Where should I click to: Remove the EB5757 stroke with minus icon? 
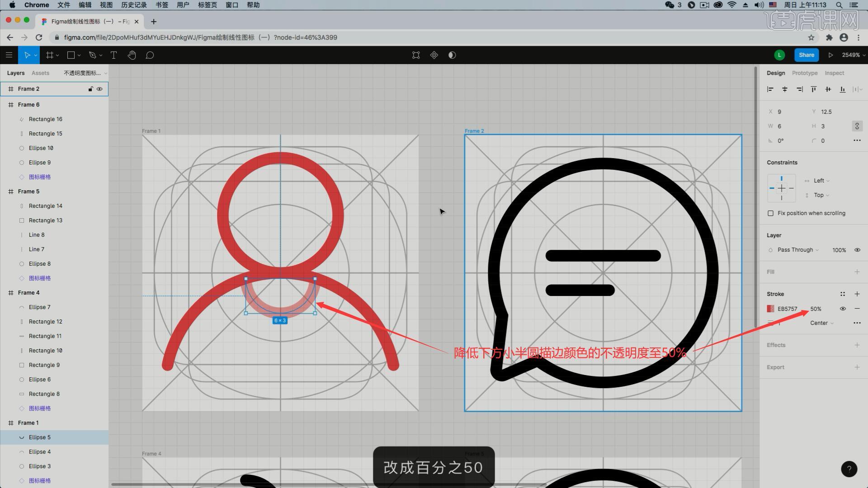click(857, 309)
